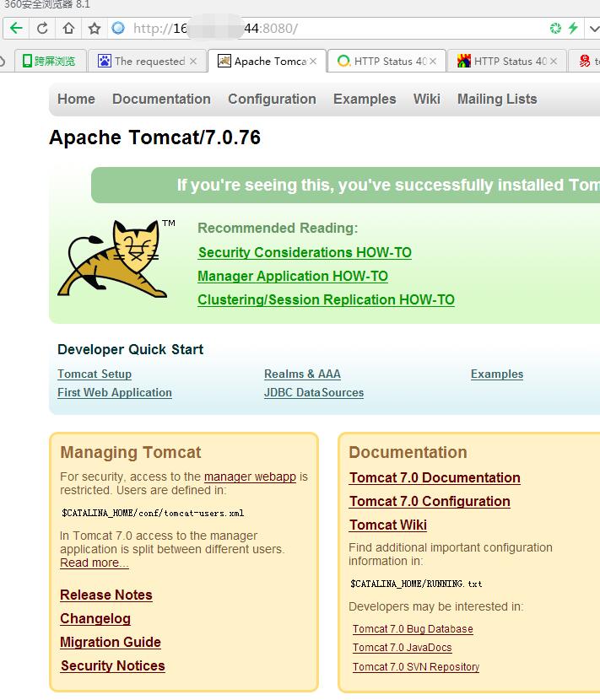Click the green lightning speed mode icon

pyautogui.click(x=573, y=29)
